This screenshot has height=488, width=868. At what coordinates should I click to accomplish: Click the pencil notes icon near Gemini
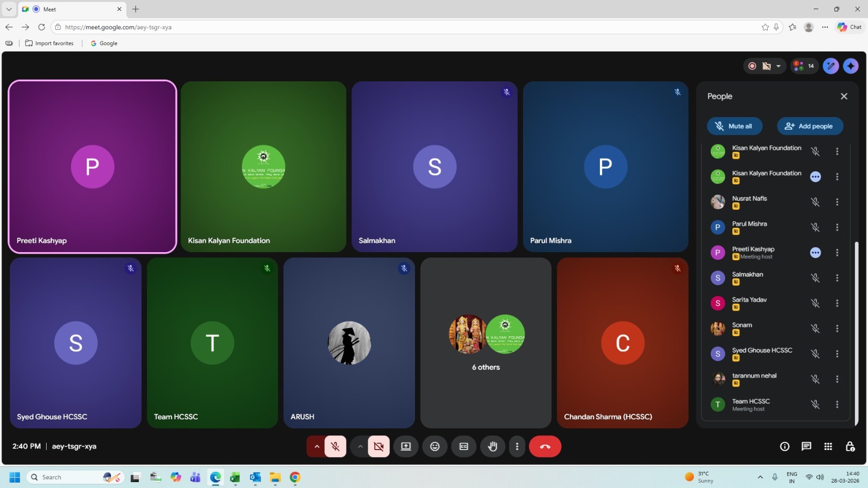(x=831, y=66)
